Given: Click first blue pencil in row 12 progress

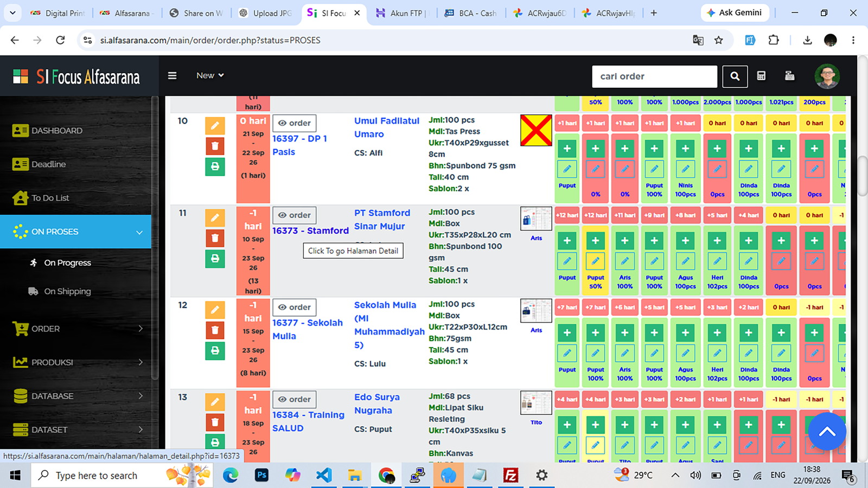Looking at the screenshot, I should [567, 353].
